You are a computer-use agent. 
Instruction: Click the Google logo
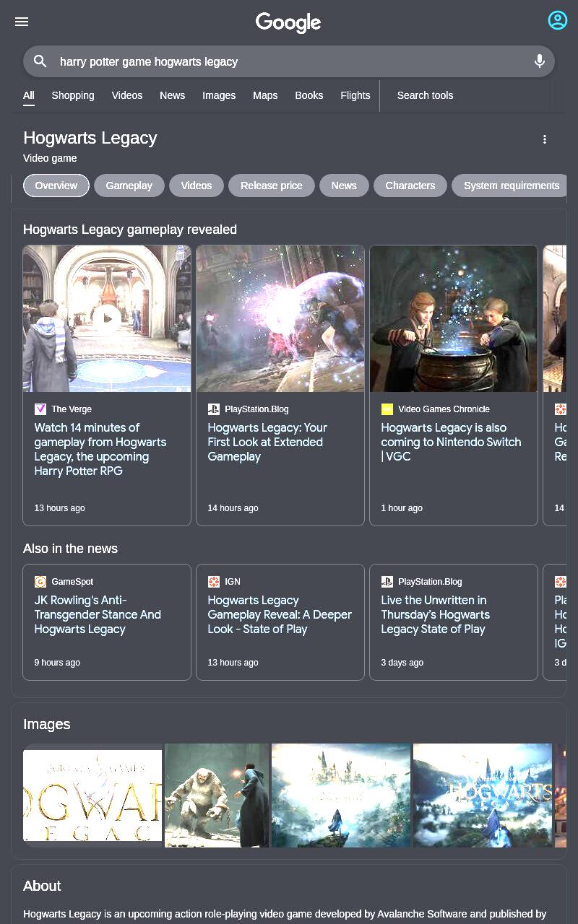pos(288,23)
